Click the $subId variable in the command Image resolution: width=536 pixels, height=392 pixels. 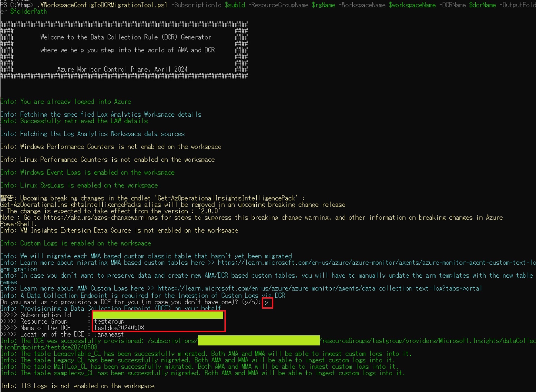point(235,5)
